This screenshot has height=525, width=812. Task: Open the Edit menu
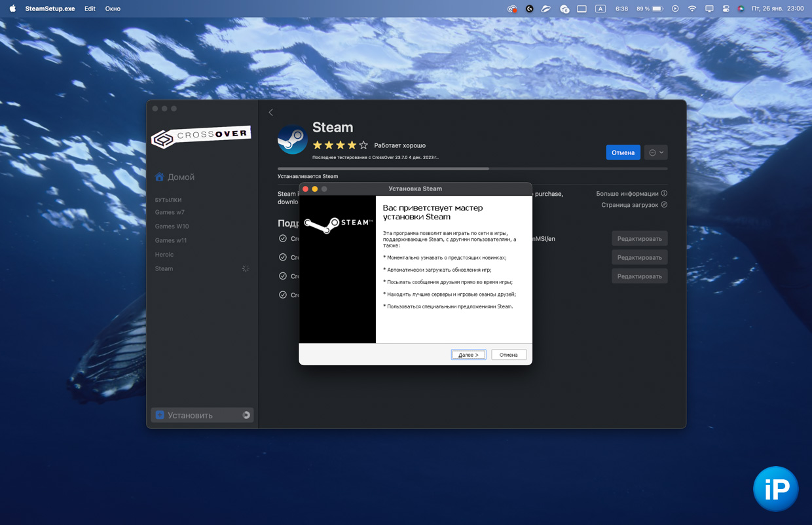[x=90, y=9]
